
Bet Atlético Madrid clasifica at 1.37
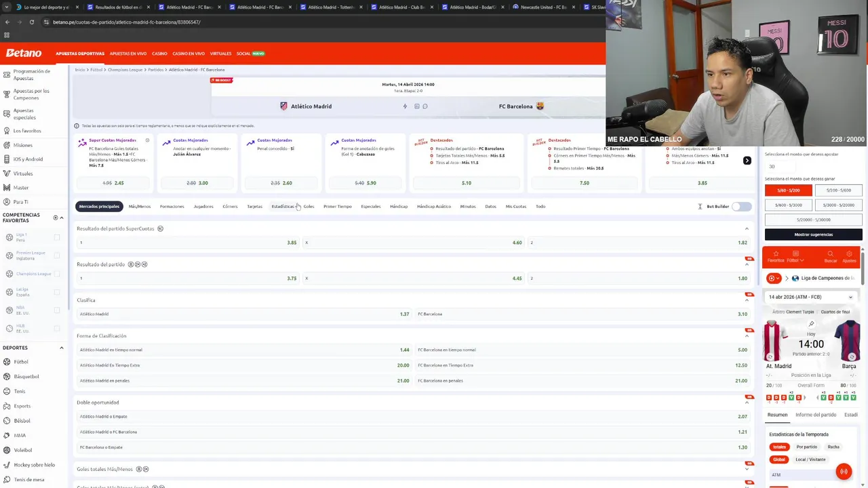point(243,314)
